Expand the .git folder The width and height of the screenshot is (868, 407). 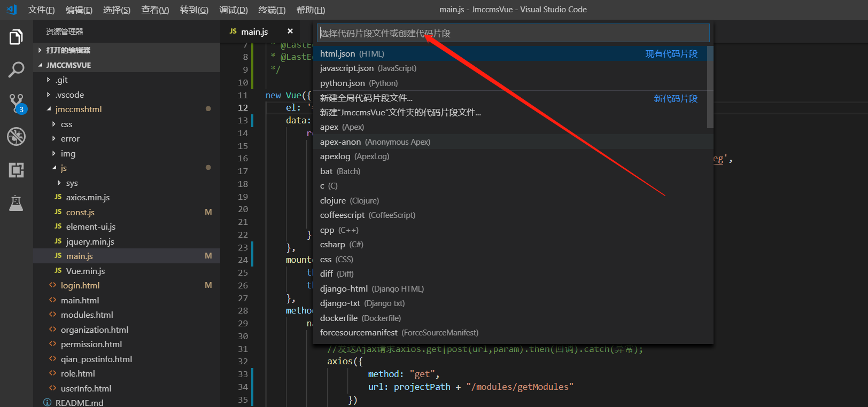pos(49,80)
